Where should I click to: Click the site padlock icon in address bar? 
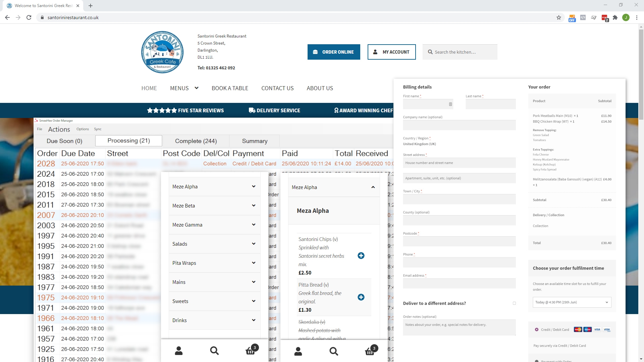[42, 17]
